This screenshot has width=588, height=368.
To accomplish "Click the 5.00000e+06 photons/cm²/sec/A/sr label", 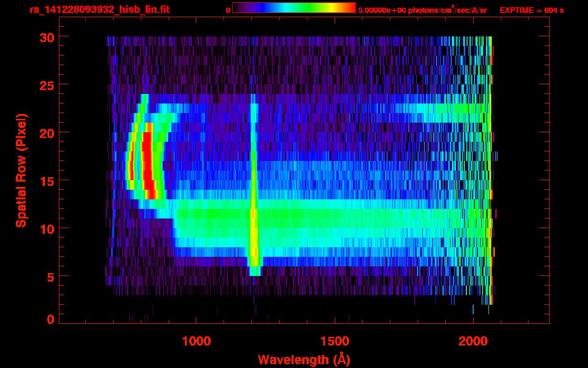I will click(x=422, y=10).
